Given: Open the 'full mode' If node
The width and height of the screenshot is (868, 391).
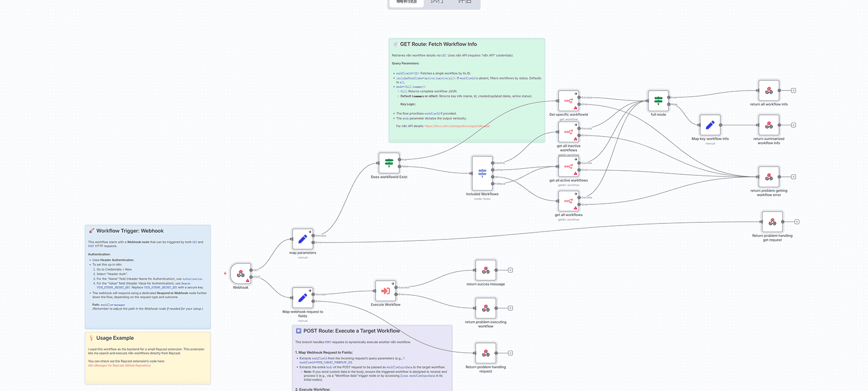Looking at the screenshot, I should click(x=658, y=100).
